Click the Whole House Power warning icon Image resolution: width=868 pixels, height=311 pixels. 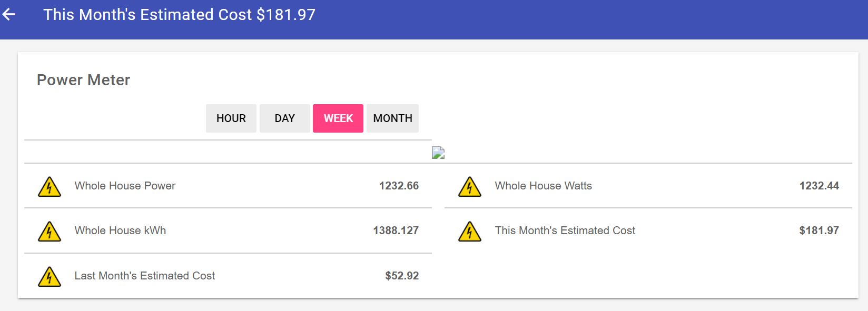click(x=50, y=186)
